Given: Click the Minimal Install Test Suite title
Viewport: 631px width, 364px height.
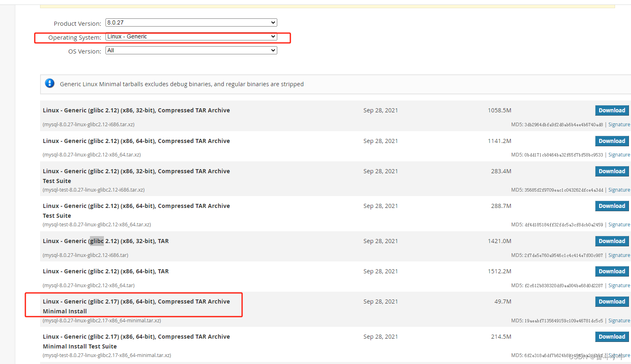Looking at the screenshot, I should point(136,342).
